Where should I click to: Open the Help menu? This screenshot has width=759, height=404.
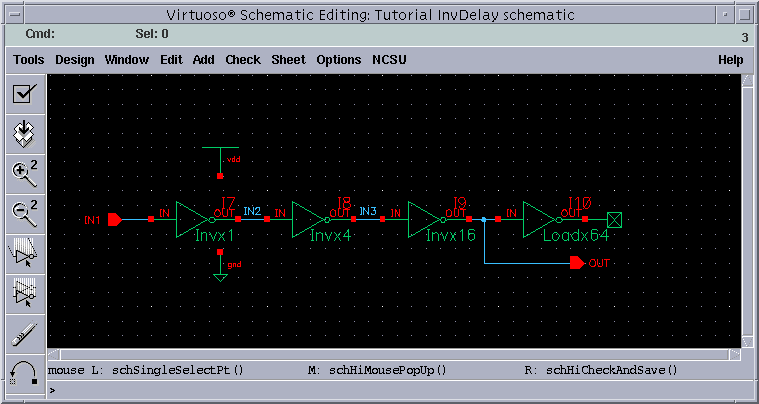click(x=730, y=60)
